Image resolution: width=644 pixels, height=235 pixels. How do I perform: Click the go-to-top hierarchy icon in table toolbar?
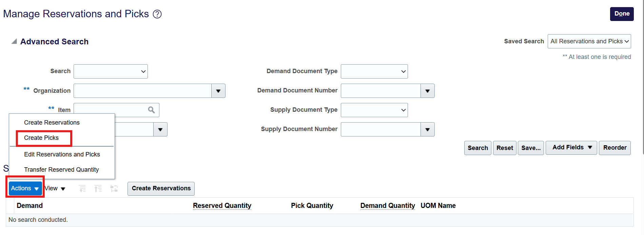(98, 189)
